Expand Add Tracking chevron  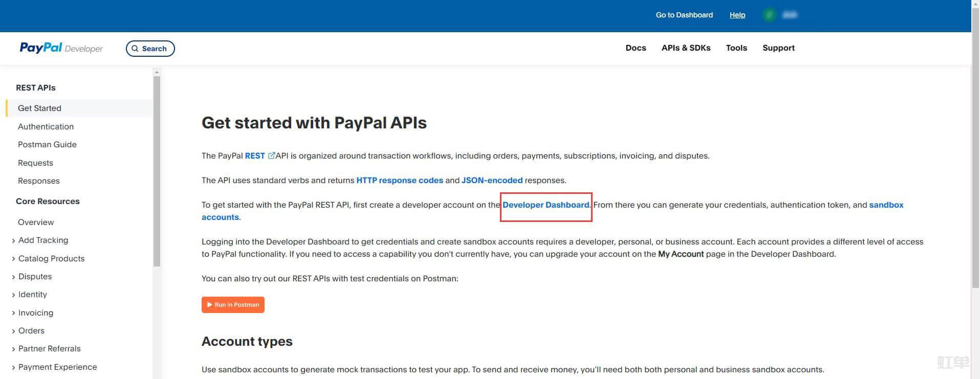click(13, 240)
